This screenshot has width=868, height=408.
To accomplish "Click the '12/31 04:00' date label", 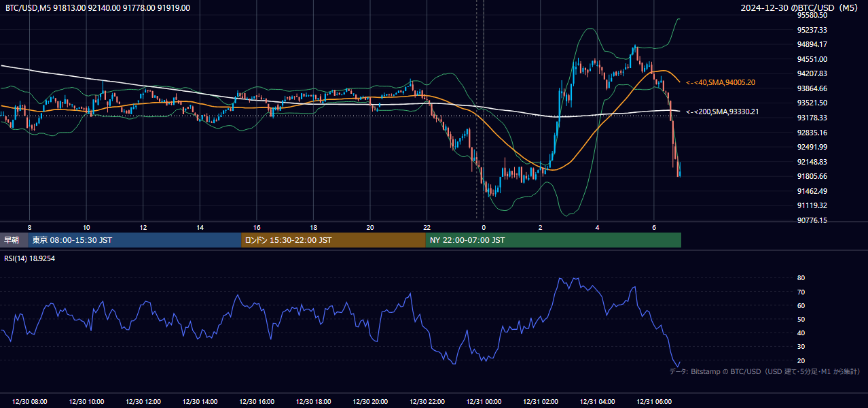I will pyautogui.click(x=597, y=402).
